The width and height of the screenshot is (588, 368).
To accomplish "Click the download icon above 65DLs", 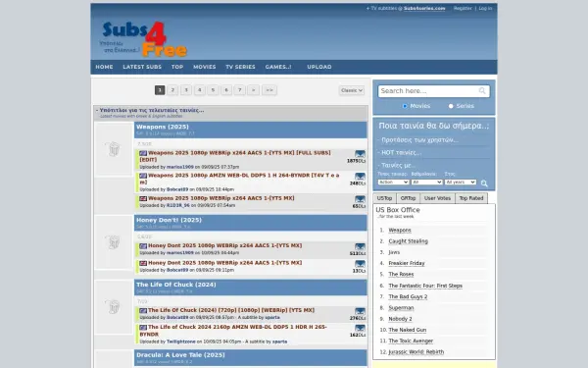I will [360, 199].
